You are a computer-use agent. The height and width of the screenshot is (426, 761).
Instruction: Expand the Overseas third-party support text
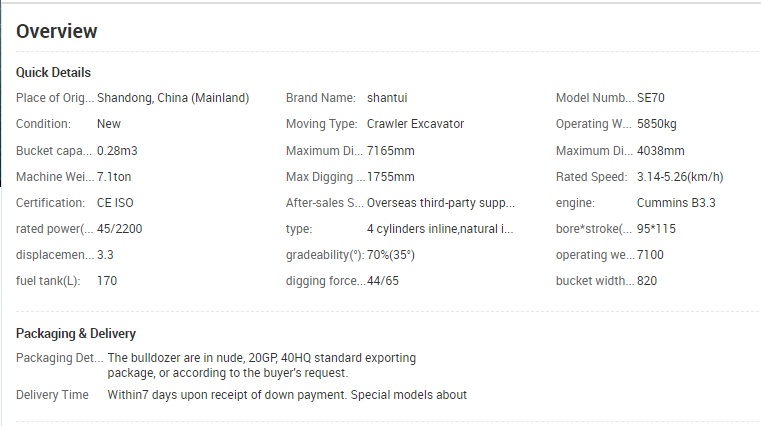click(441, 203)
